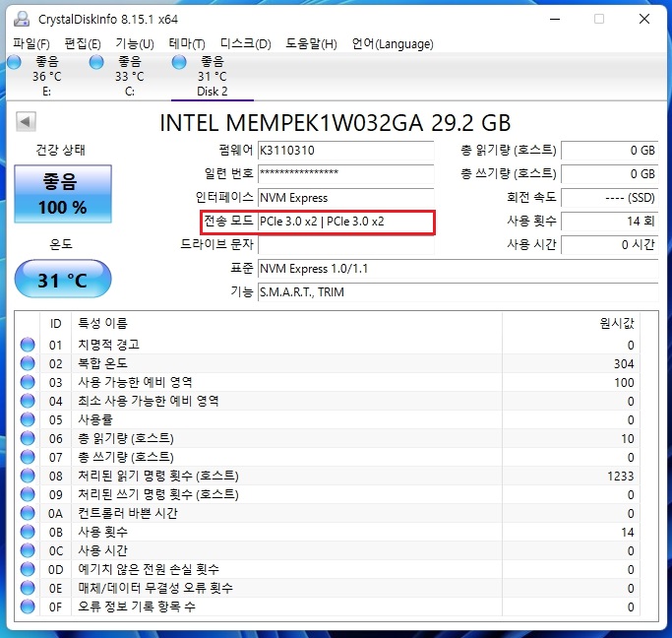Click the power-on hours field 0 시간
Image resolution: width=672 pixels, height=638 pixels.
609,245
